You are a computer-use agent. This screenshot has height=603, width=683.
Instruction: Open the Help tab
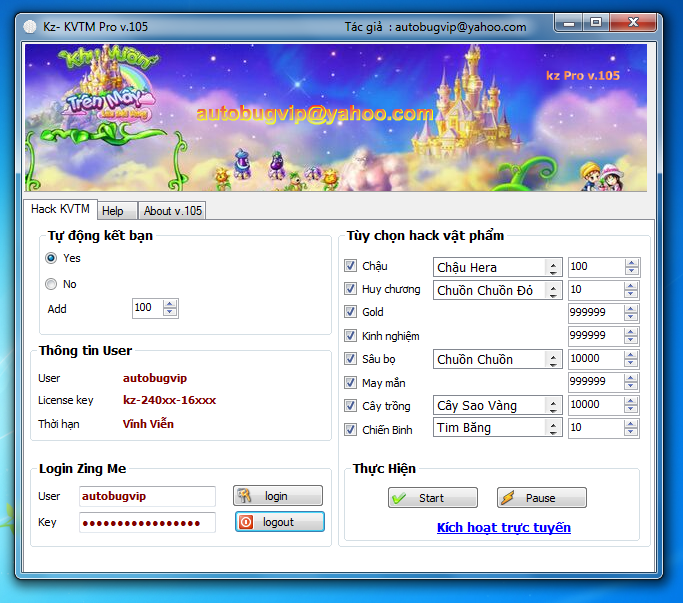pos(117,211)
